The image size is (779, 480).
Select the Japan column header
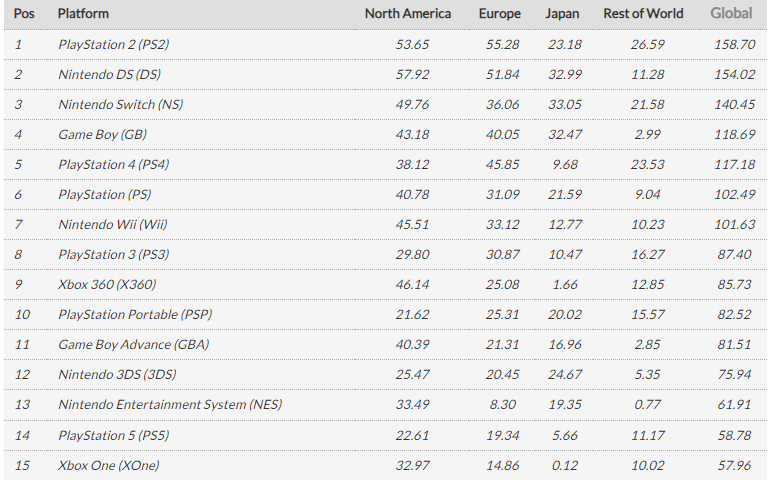pyautogui.click(x=562, y=13)
